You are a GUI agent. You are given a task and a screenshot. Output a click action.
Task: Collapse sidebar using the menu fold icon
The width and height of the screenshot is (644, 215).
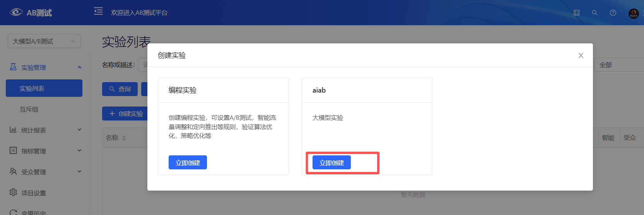[x=98, y=11]
